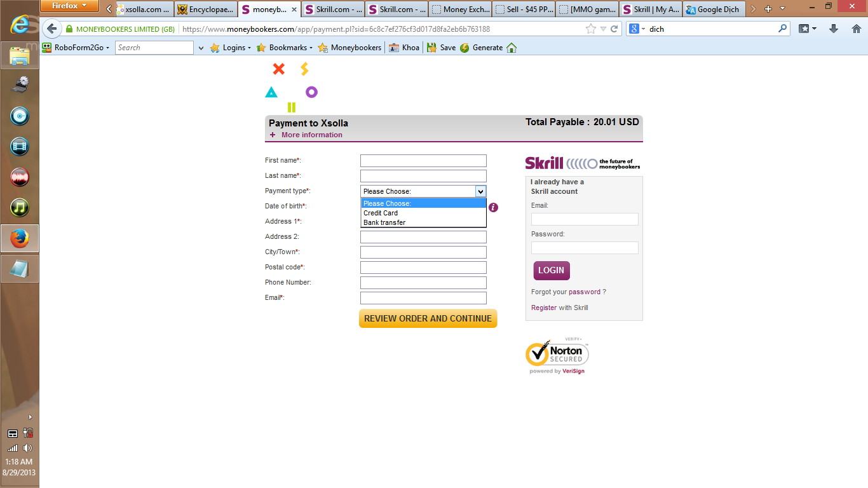Open the list all tabs dropdown
Screen dimensions: 868x488
782,9
